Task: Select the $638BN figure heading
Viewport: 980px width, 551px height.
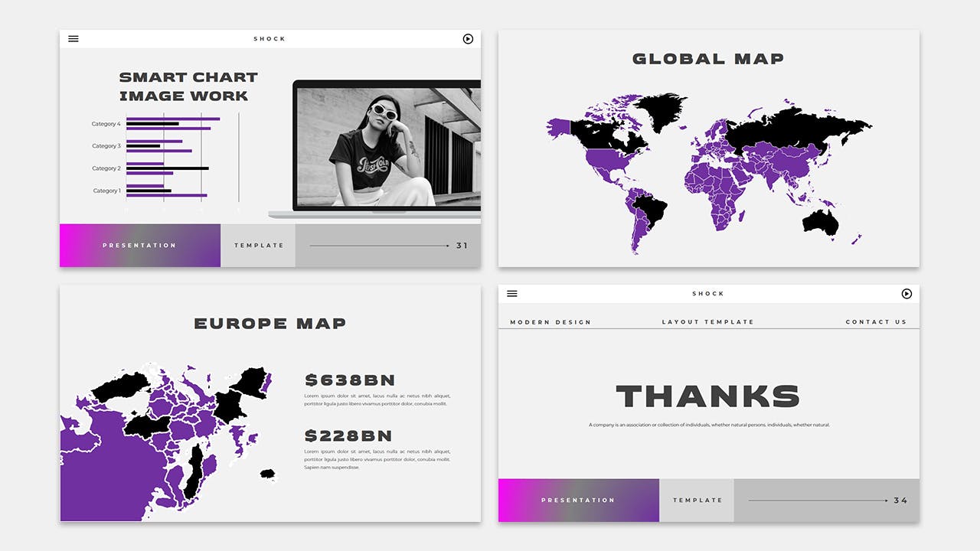Action: [x=350, y=380]
